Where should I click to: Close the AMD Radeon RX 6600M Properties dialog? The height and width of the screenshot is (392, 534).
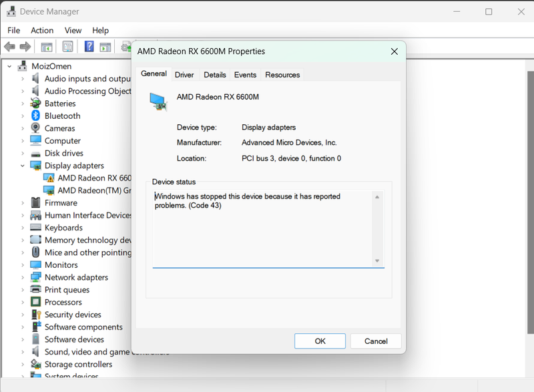coord(394,51)
